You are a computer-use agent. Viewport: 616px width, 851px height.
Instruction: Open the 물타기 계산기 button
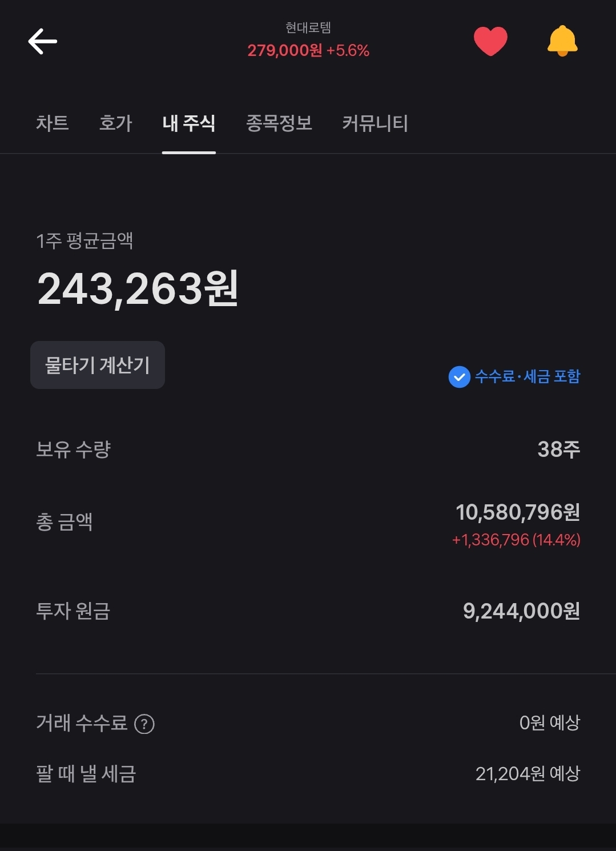click(98, 365)
